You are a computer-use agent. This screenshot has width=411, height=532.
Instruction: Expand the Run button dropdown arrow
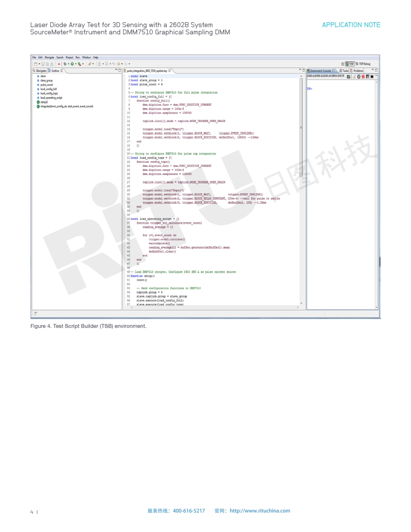pyautogui.click(x=77, y=63)
